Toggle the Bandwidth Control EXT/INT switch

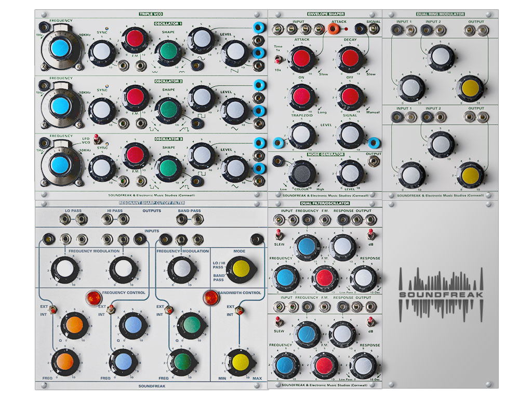coord(240,311)
